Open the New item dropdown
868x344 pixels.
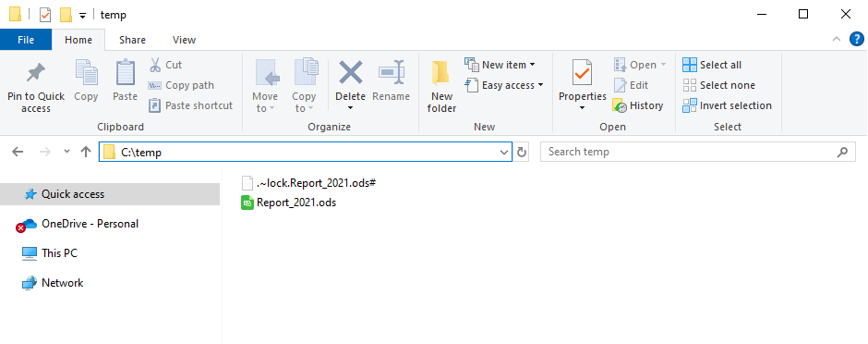pos(533,65)
